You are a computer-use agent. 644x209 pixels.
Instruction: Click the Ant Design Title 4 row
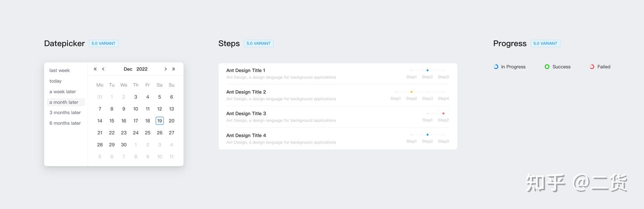click(x=246, y=135)
